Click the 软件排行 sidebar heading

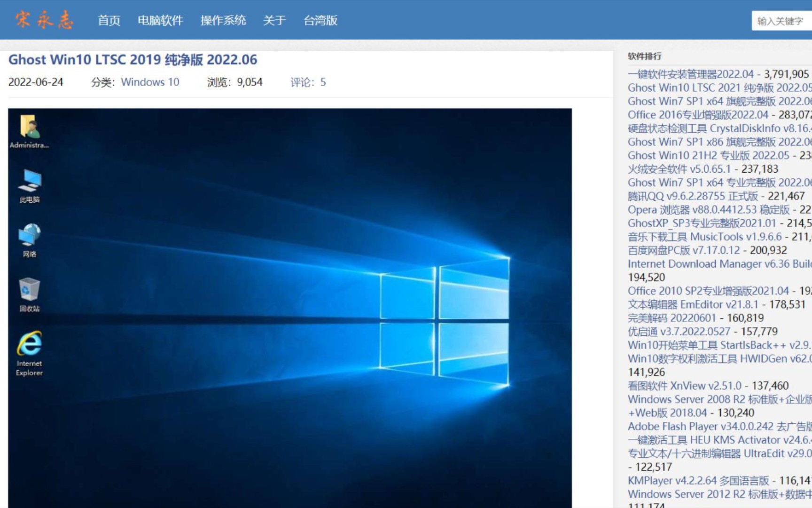(x=645, y=56)
